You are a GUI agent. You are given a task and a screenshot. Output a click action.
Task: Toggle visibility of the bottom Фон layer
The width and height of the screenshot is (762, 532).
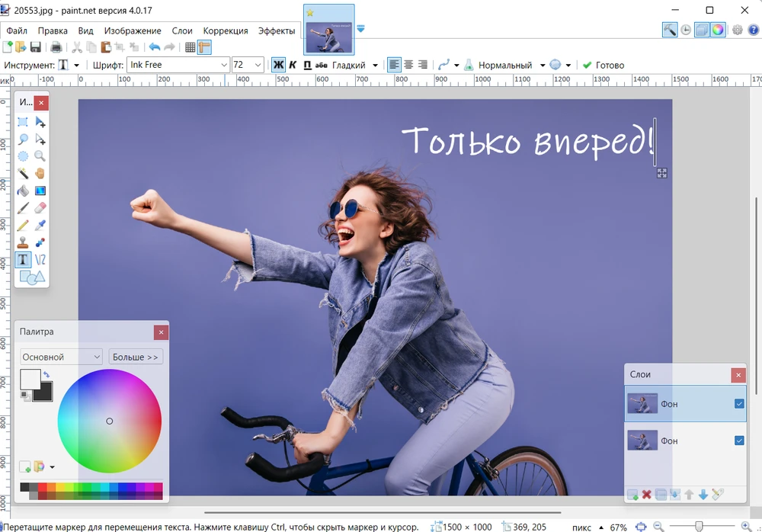[x=739, y=441]
